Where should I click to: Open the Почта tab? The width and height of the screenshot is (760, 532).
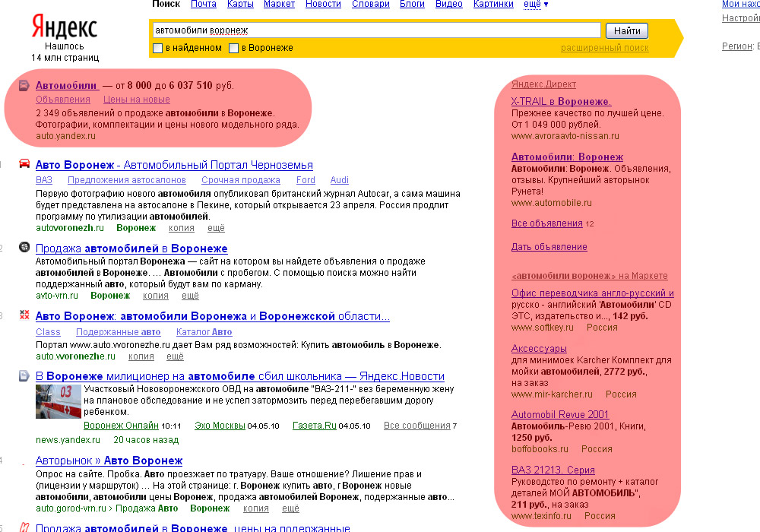(x=204, y=5)
